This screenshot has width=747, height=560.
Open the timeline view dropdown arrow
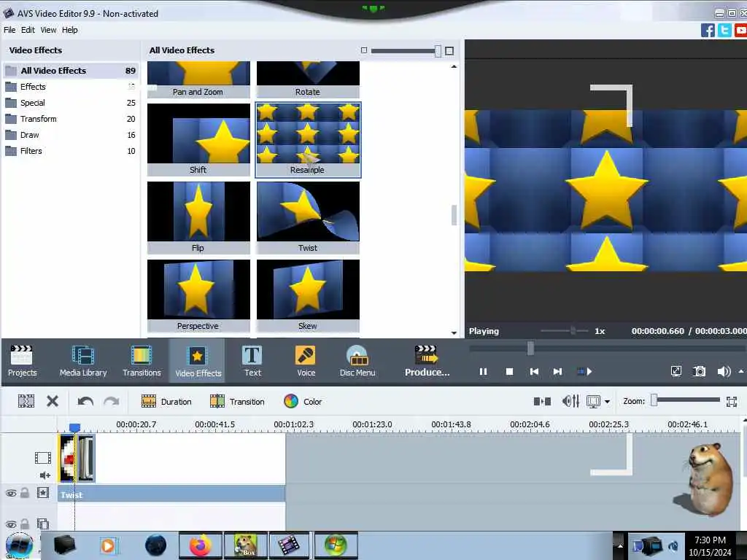[x=607, y=402]
